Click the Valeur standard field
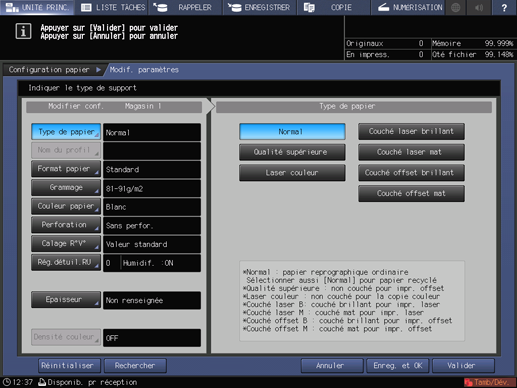The height and width of the screenshot is (388, 517). (x=152, y=244)
